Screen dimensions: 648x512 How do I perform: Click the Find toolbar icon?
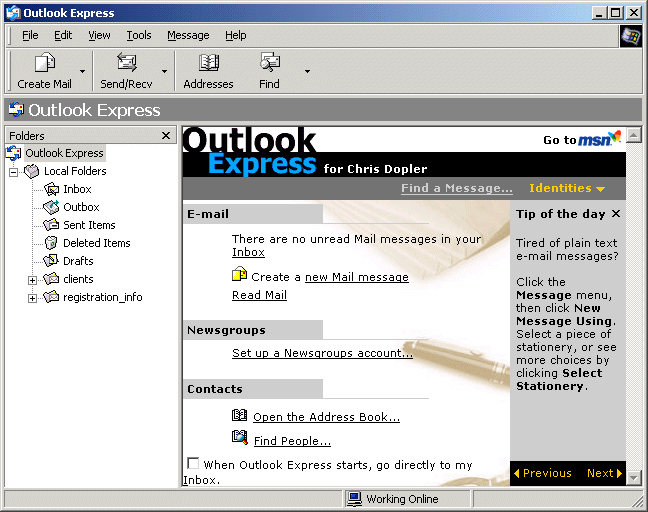[x=269, y=62]
